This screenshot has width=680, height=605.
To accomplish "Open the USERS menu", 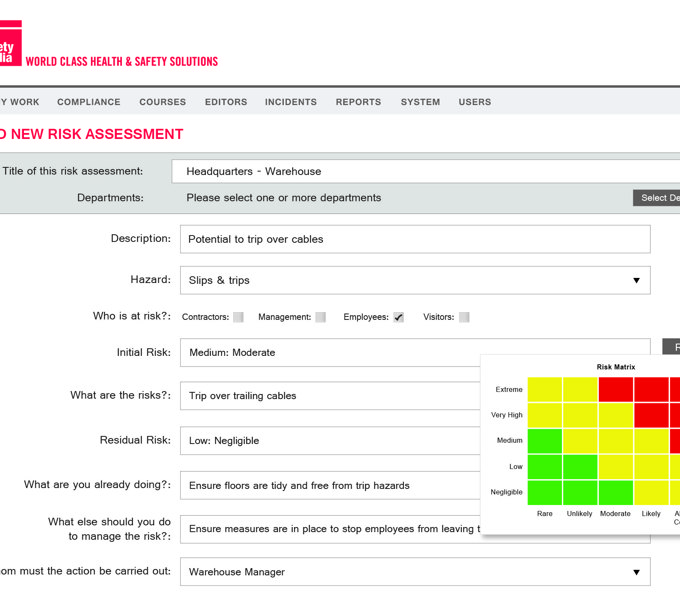I will pos(475,102).
